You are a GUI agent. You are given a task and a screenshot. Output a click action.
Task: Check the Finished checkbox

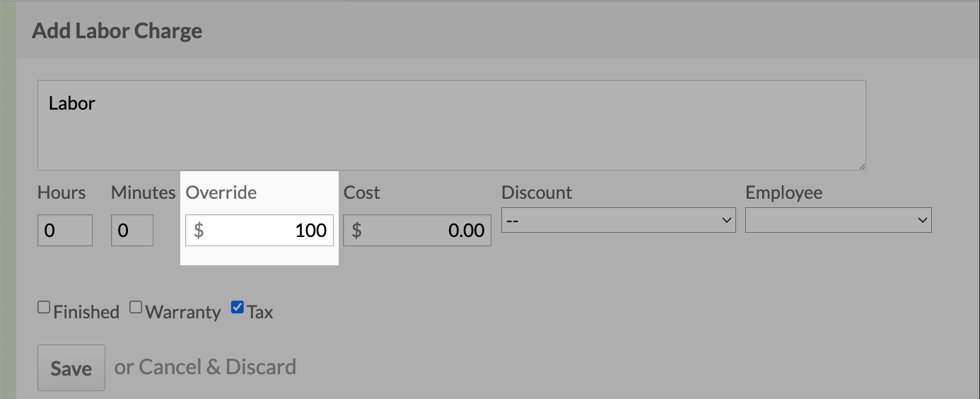coord(44,308)
